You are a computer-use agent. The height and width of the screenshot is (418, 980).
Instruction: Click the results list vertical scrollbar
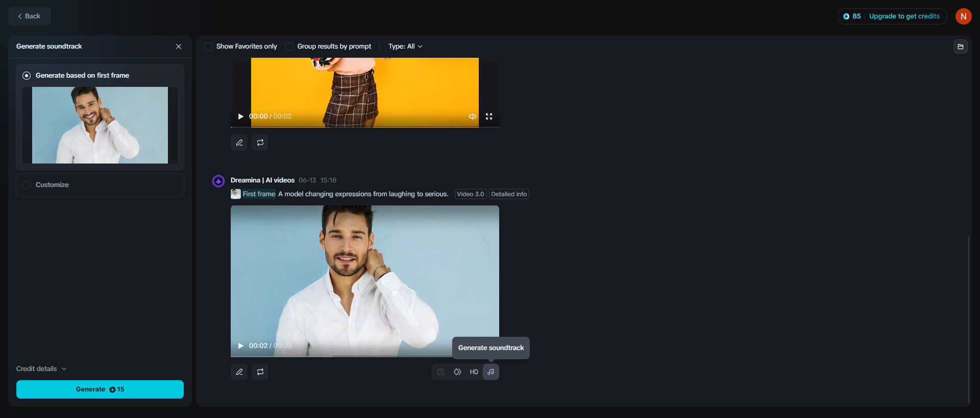click(x=968, y=319)
